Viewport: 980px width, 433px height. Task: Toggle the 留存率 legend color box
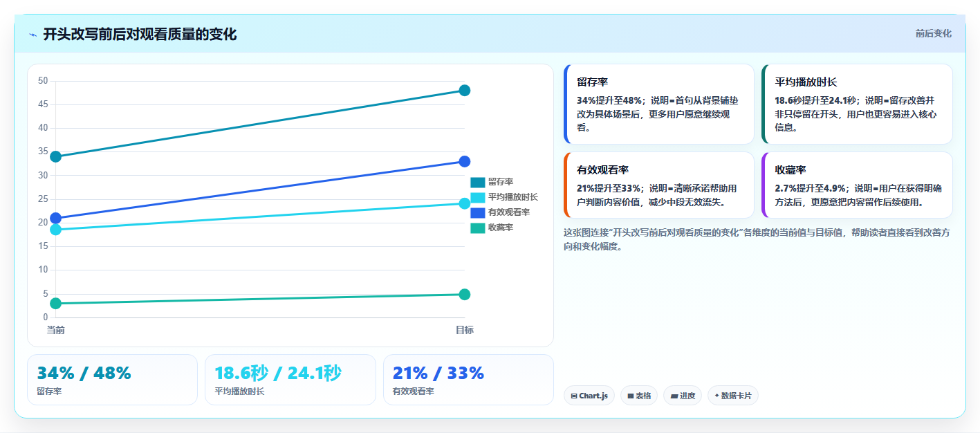pyautogui.click(x=478, y=182)
